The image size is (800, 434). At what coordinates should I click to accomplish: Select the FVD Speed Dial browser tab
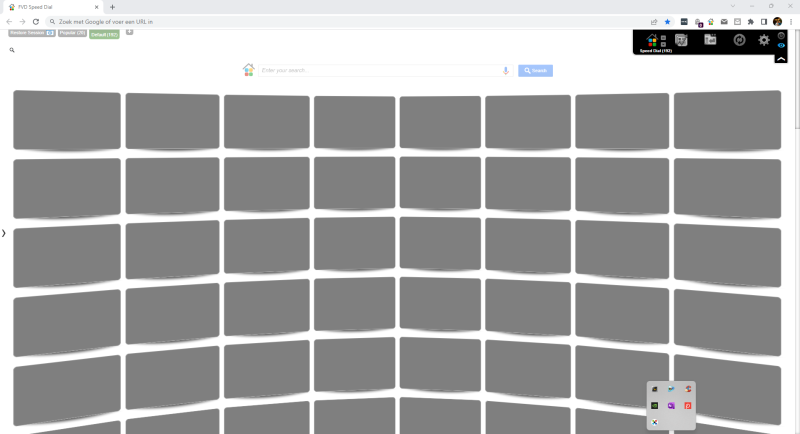click(51, 7)
